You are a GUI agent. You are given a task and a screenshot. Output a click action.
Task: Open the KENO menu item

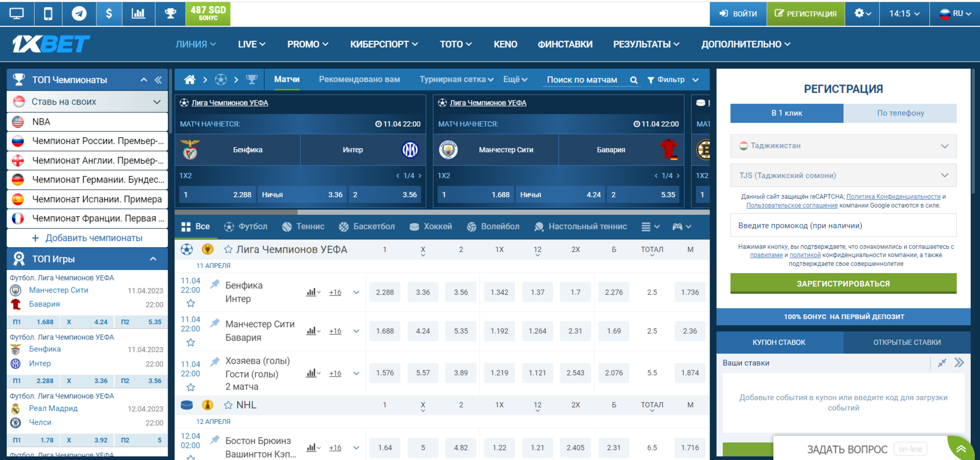click(505, 44)
